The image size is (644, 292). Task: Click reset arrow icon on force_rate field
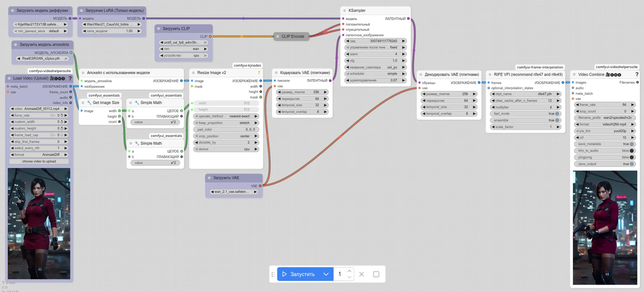click(62, 115)
